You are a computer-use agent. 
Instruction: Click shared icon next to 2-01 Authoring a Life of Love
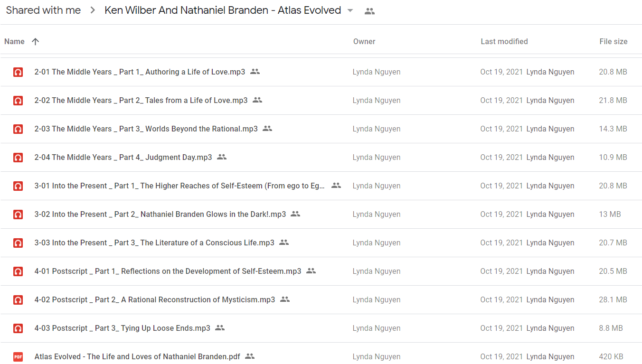coord(255,72)
